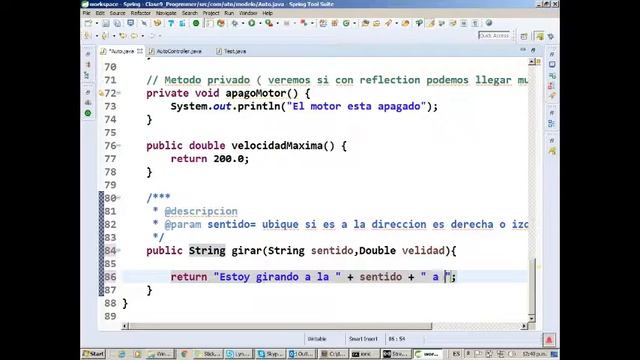The image size is (640, 360).
Task: Click the 'apagoMotor' method name
Action: [256, 93]
